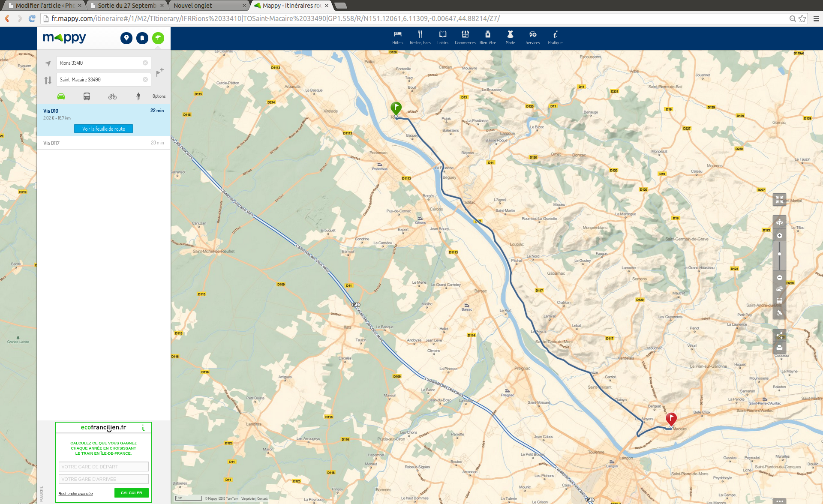Toggle public transport layer on map

coord(779,301)
